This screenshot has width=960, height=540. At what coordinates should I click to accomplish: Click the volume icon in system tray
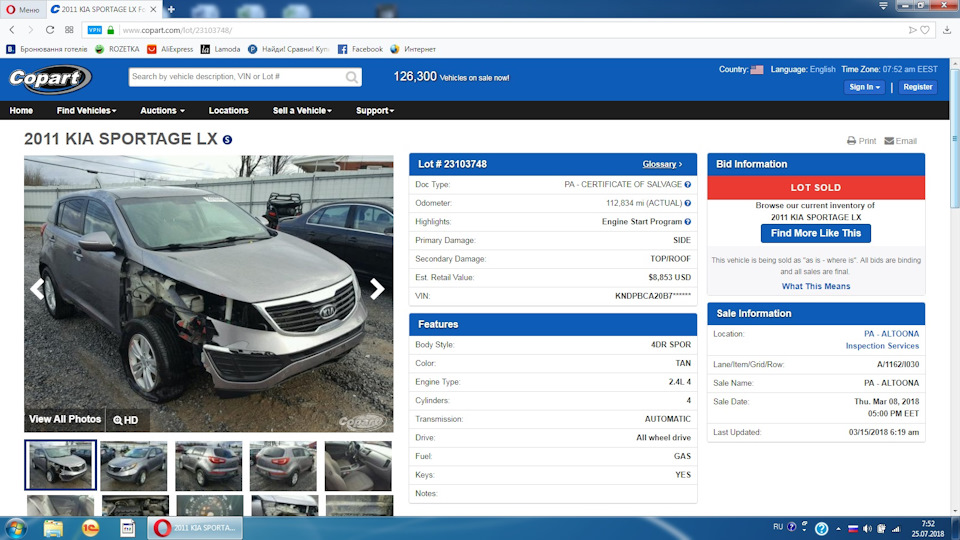coord(867,528)
